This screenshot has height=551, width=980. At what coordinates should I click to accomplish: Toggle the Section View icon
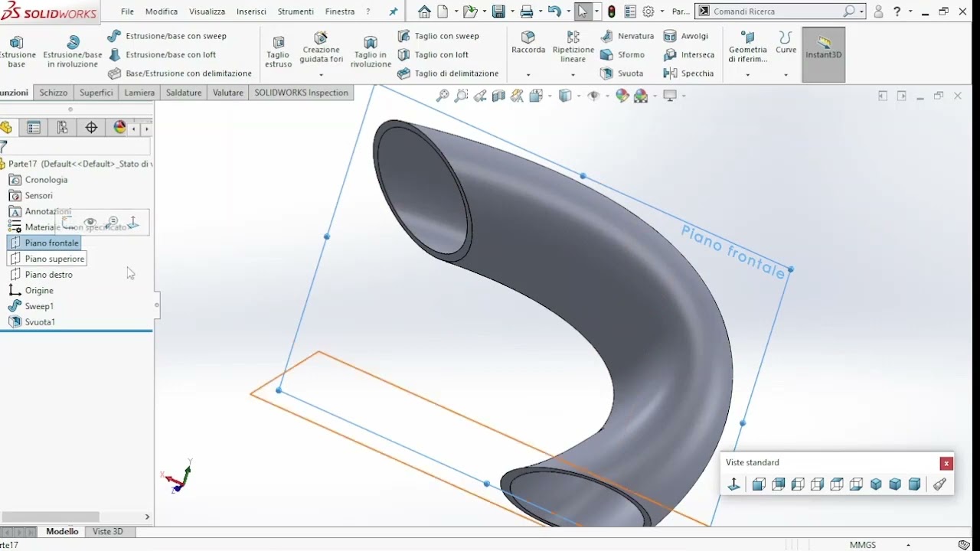pos(498,96)
